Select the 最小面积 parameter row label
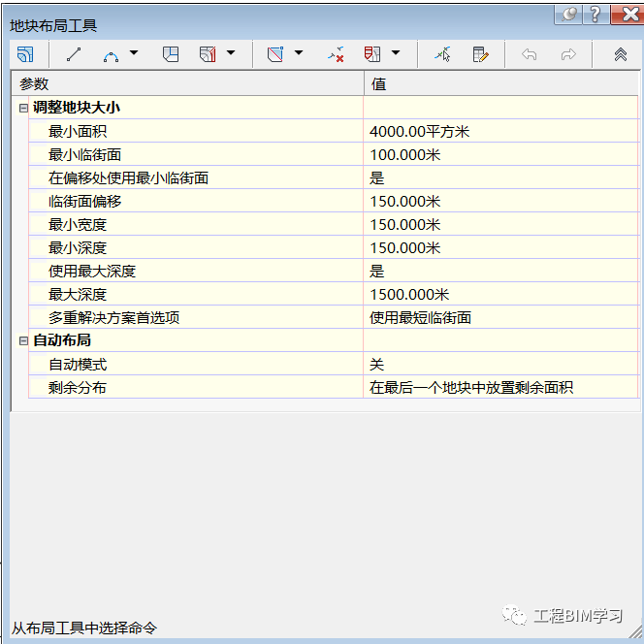The width and height of the screenshot is (644, 644). coord(78,132)
